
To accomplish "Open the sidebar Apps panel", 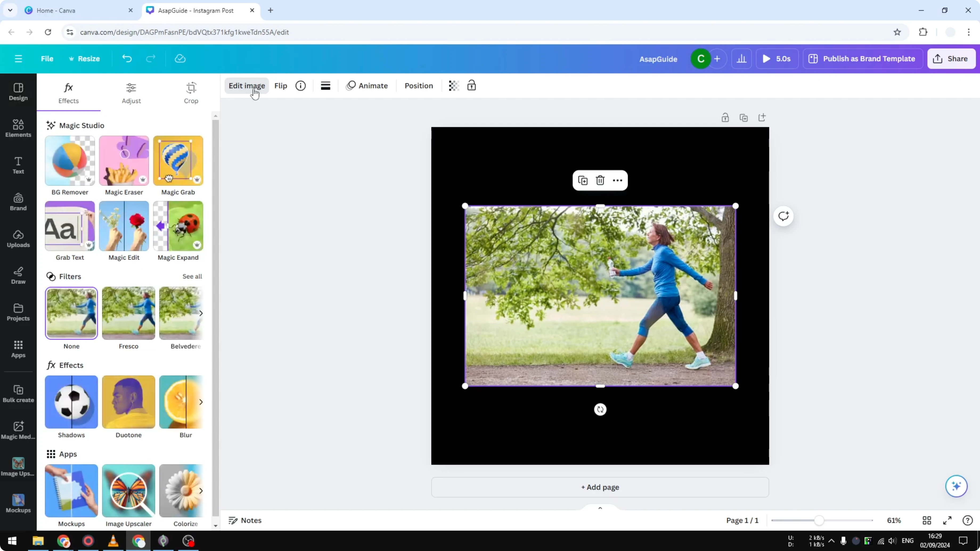I will [x=18, y=349].
